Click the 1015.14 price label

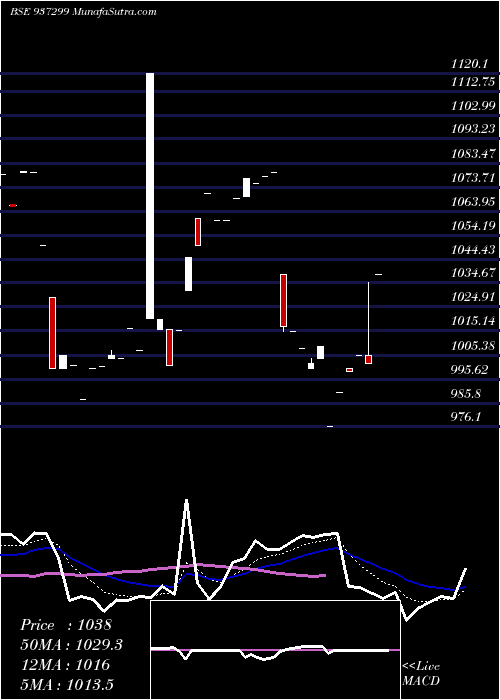pyautogui.click(x=473, y=321)
